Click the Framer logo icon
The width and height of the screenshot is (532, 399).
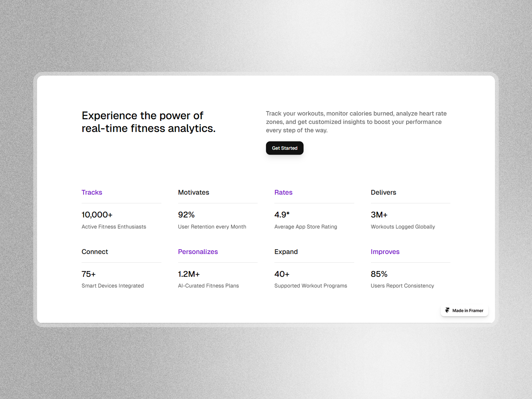[x=447, y=310]
